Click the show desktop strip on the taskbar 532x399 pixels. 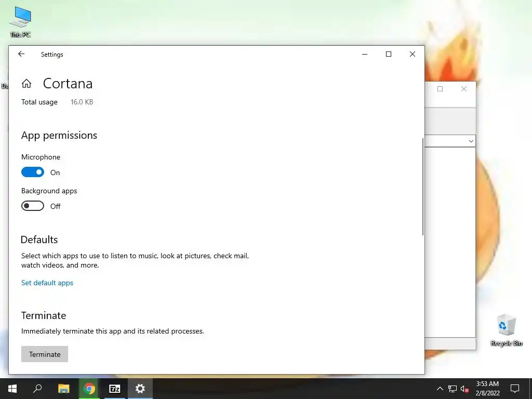530,389
